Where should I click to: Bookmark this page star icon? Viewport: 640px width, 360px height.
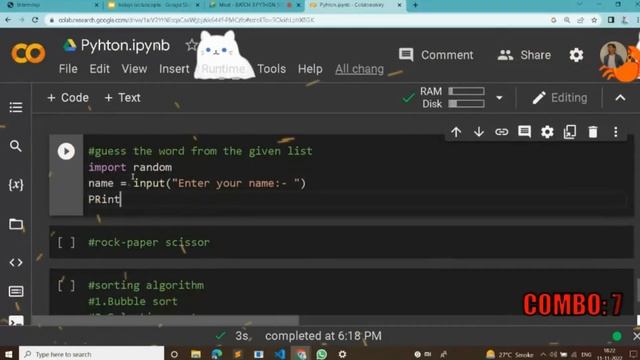[x=594, y=20]
